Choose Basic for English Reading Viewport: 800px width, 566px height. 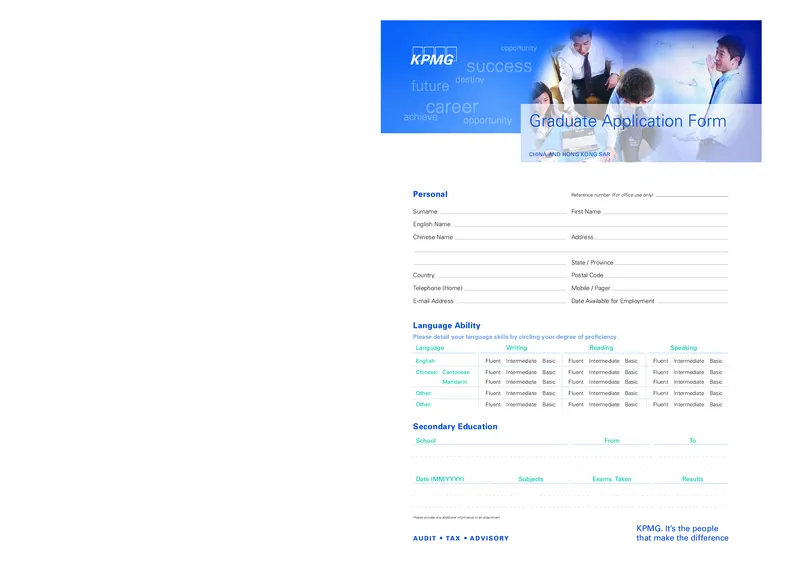[x=631, y=360]
